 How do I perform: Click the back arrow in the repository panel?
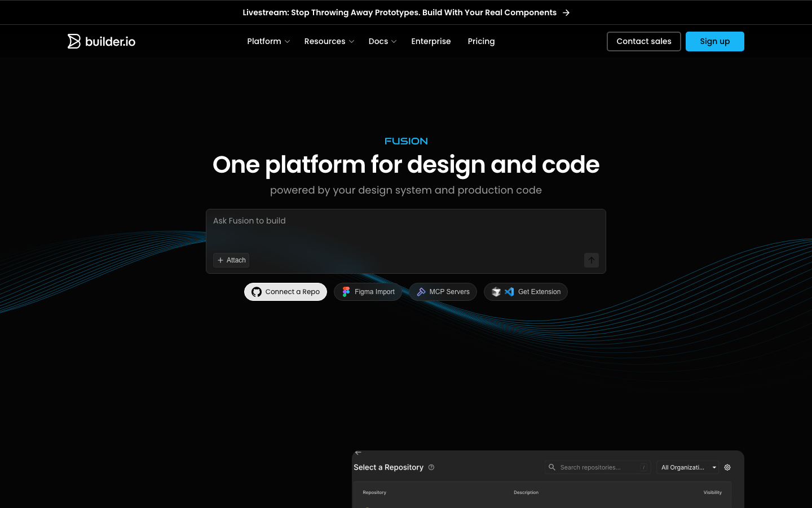(x=358, y=453)
